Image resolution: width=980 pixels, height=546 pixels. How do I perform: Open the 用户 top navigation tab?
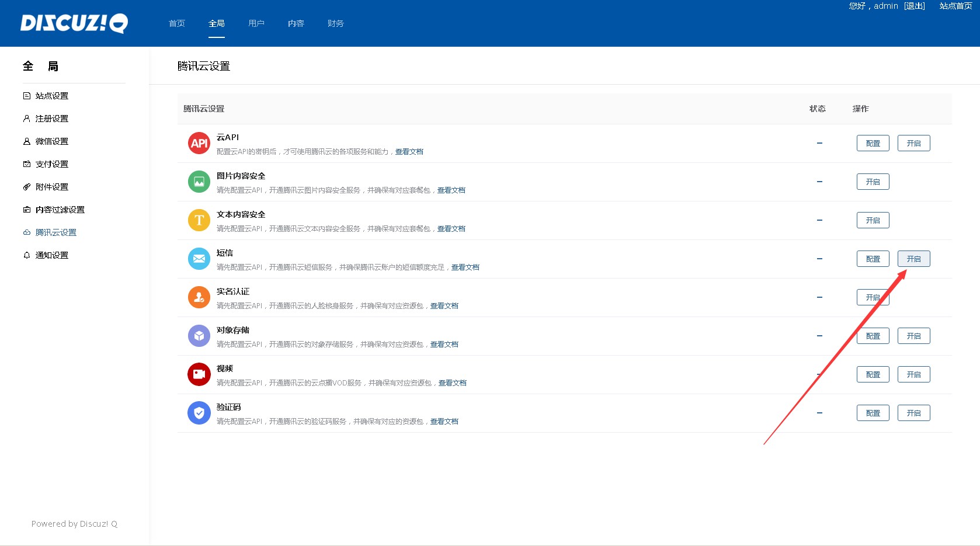click(256, 23)
